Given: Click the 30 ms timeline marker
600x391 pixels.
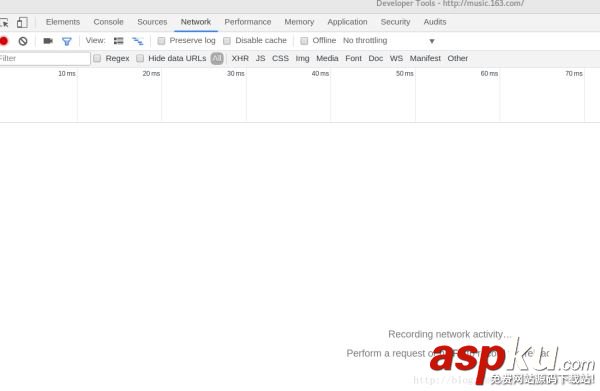Looking at the screenshot, I should tap(235, 73).
